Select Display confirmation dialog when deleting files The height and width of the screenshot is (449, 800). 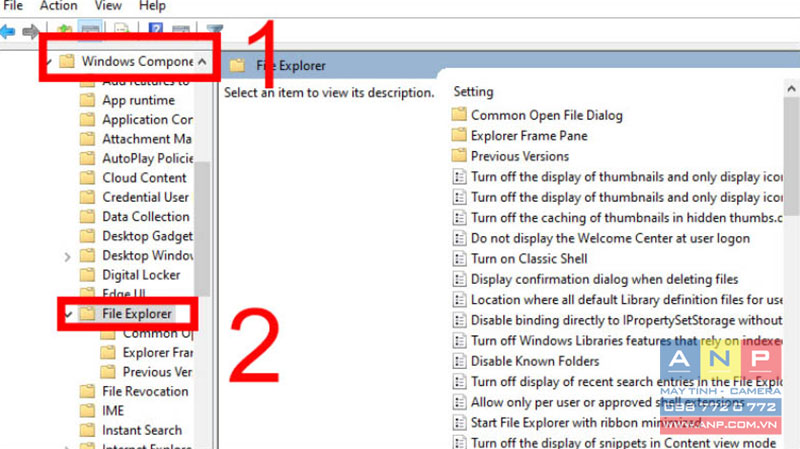point(604,279)
